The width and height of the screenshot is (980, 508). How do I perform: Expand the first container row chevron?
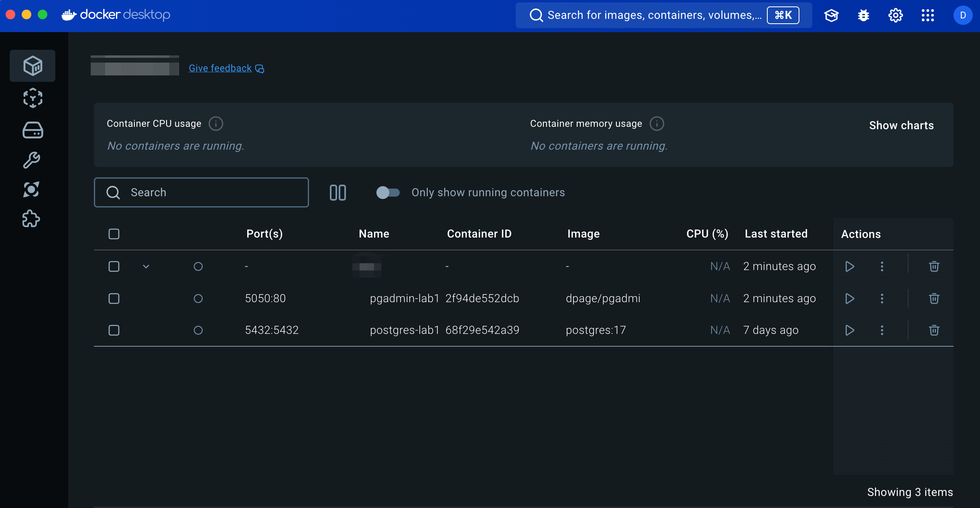pyautogui.click(x=145, y=266)
